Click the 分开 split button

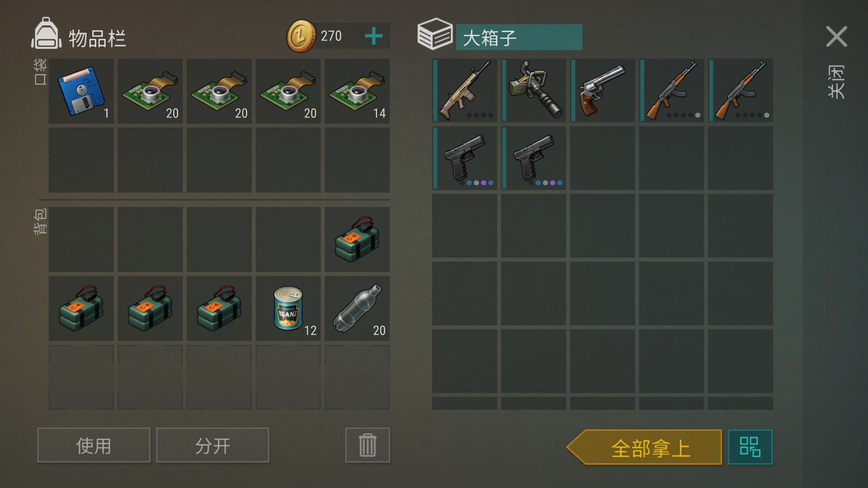(x=212, y=446)
